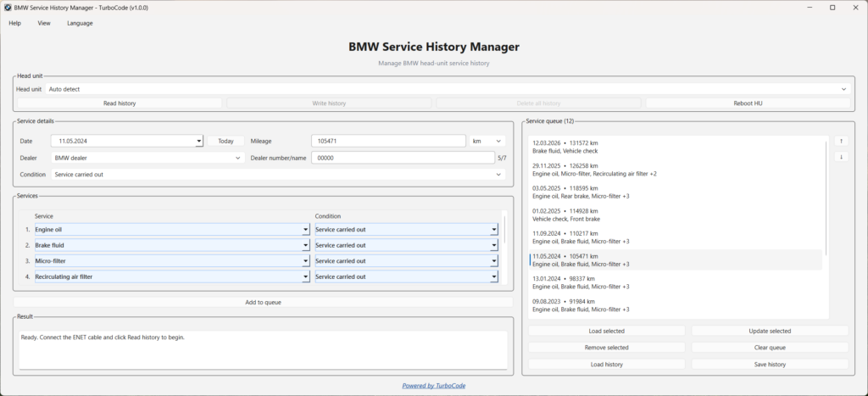Open condition dropdown for Recirculating air filter row
This screenshot has width=868, height=396.
[x=494, y=277]
